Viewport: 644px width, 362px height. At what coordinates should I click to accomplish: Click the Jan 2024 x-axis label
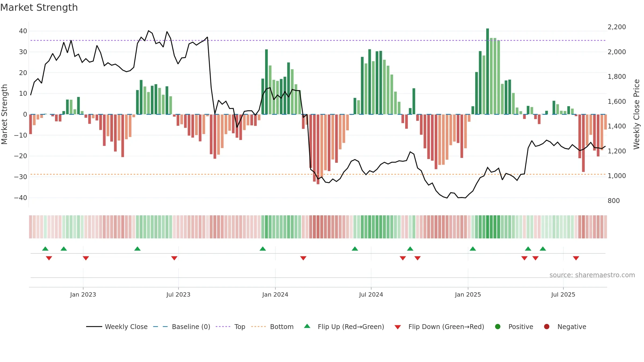(x=275, y=294)
